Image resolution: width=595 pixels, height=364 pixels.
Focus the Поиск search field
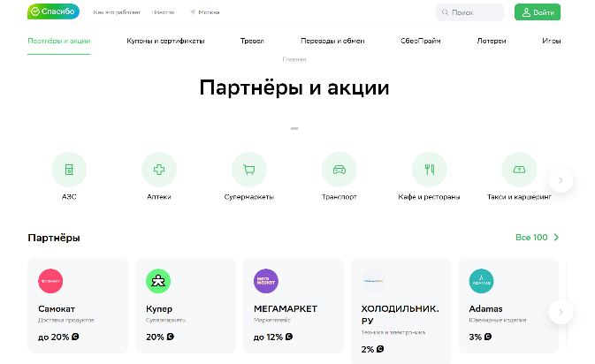pyautogui.click(x=469, y=12)
